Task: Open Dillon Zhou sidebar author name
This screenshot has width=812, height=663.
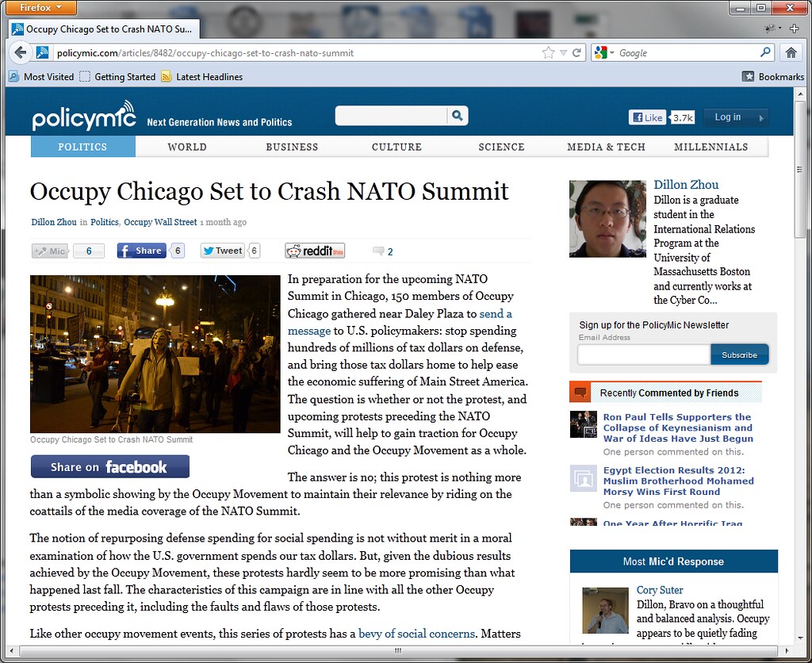Action: click(x=686, y=185)
